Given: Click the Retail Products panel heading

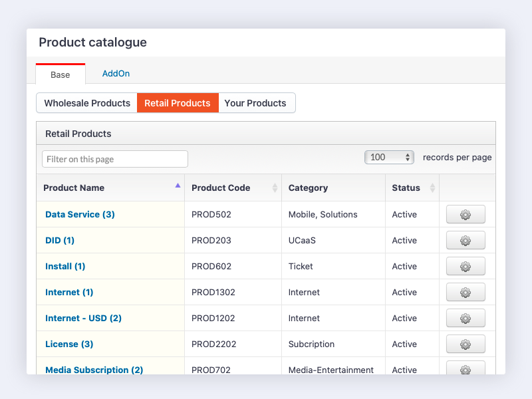Looking at the screenshot, I should point(78,134).
